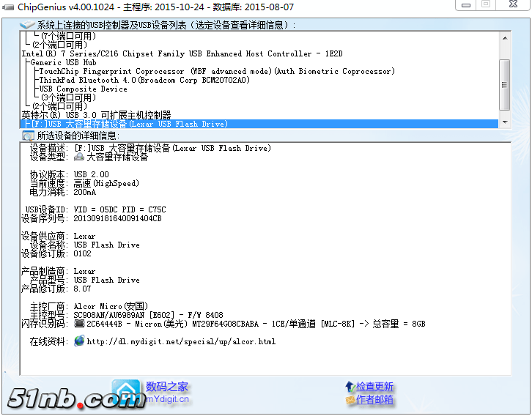Click the 数码之家 house logo icon
The width and height of the screenshot is (532, 416).
[126, 392]
